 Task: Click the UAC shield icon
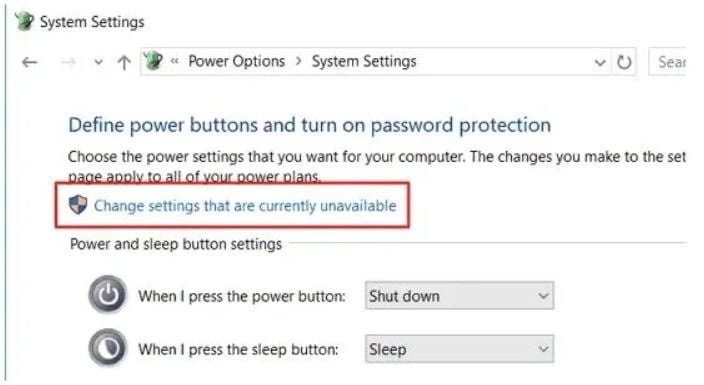click(78, 205)
